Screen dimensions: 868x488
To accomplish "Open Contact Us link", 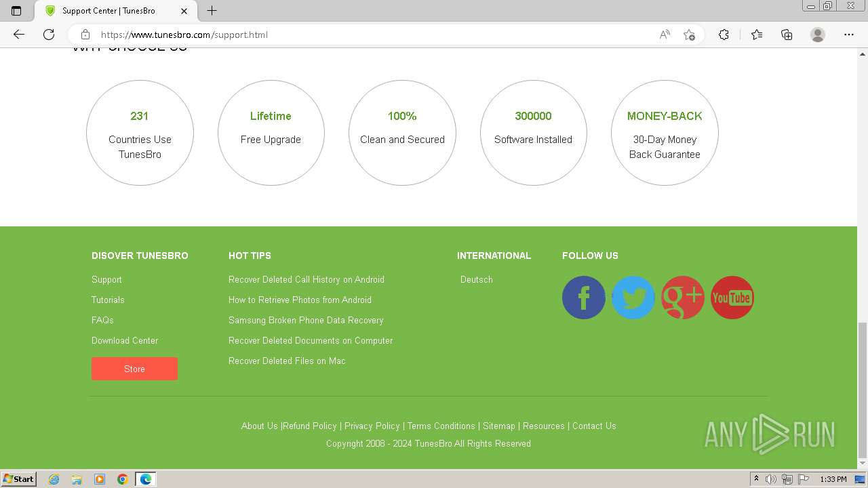I will point(594,426).
